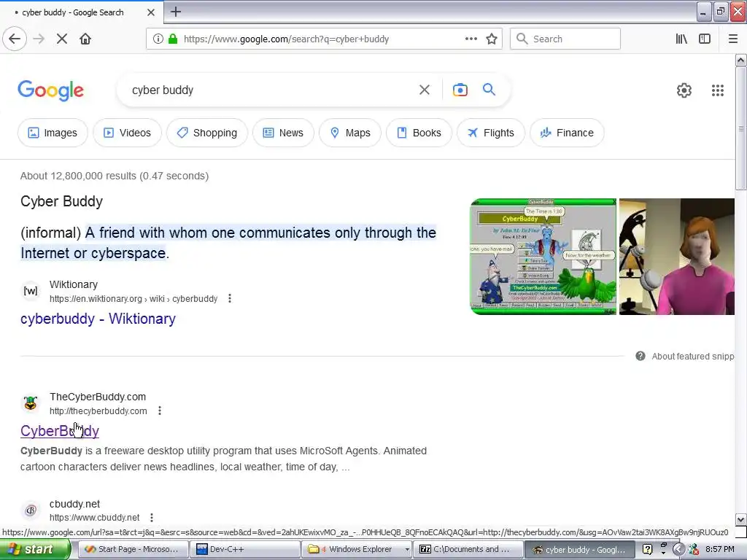This screenshot has height=560, width=747.
Task: Stop loading the page
Action: 62,39
